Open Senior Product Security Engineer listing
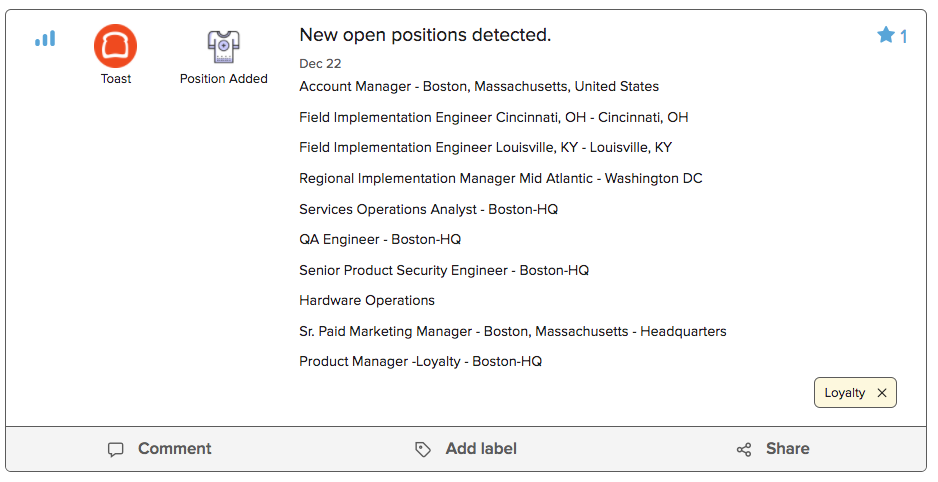 [x=444, y=271]
